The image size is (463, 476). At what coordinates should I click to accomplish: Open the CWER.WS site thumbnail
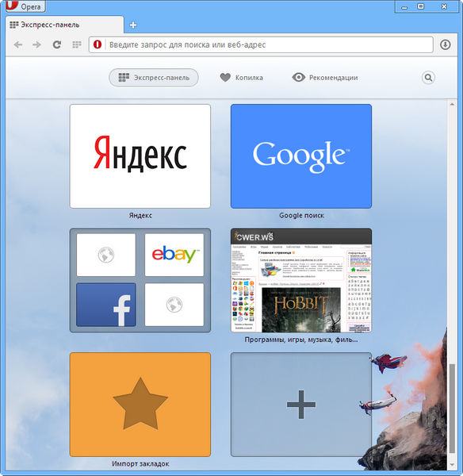pos(301,280)
